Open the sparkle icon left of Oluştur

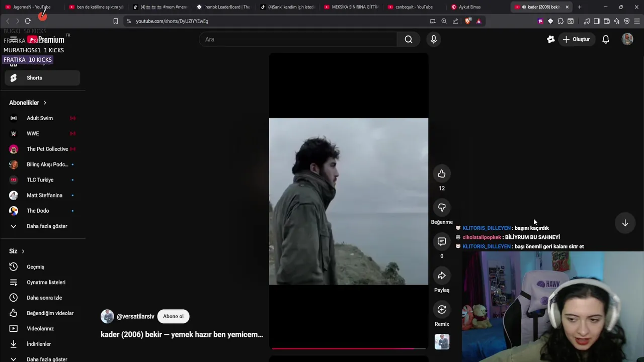pos(551,39)
